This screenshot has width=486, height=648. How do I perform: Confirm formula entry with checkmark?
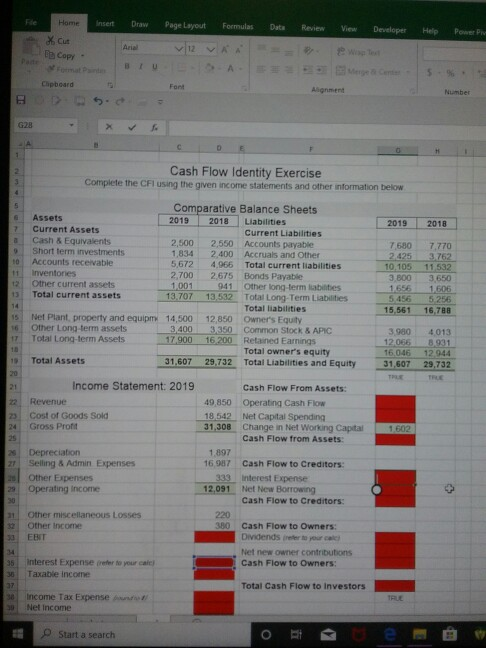click(131, 127)
